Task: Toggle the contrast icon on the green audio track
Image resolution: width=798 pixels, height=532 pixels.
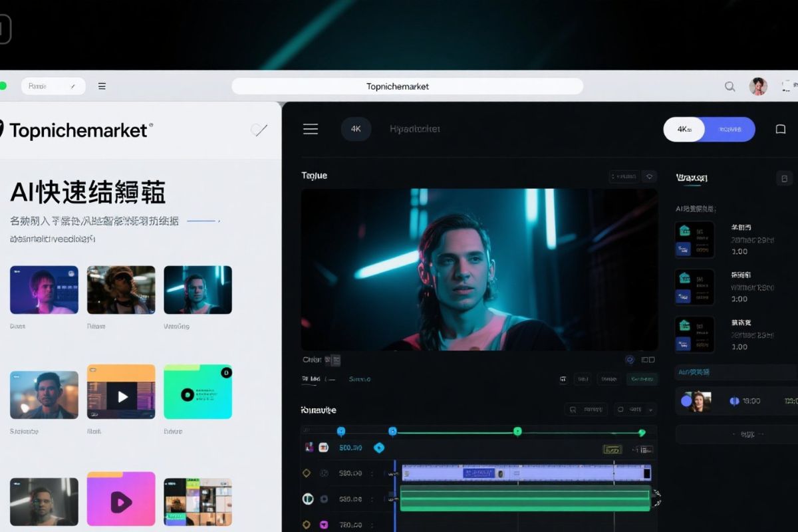Action: click(x=307, y=499)
